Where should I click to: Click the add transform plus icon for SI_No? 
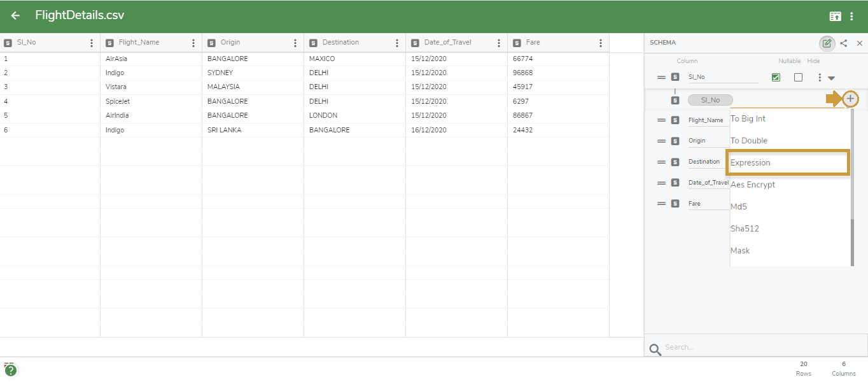(x=851, y=99)
